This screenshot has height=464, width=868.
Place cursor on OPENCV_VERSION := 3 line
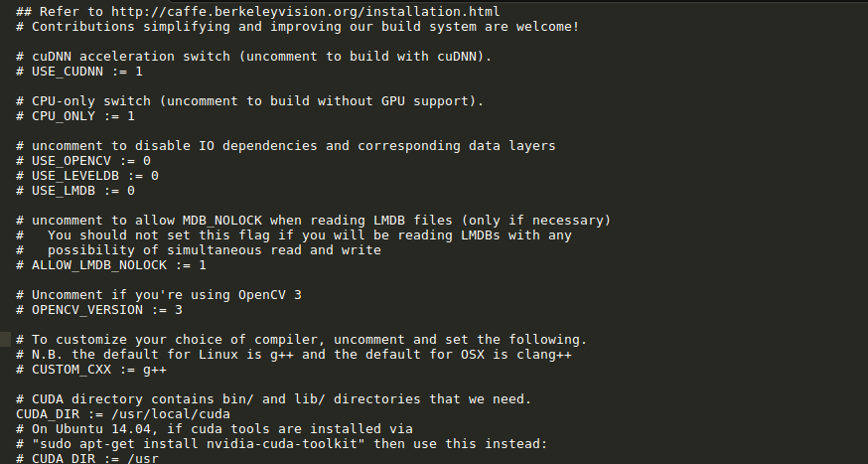99,310
